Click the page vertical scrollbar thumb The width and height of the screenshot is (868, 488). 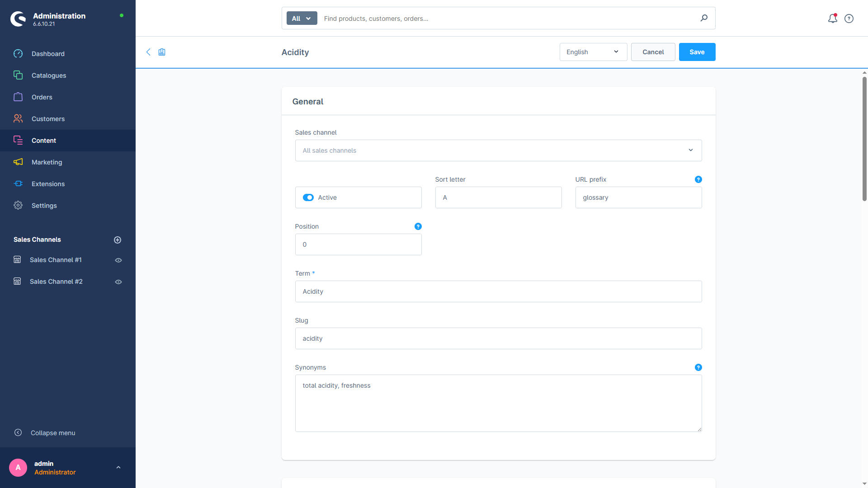click(x=864, y=139)
